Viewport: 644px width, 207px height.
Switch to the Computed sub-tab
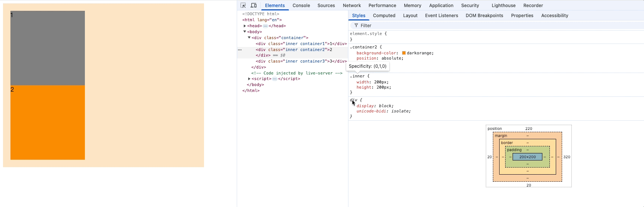[384, 16]
